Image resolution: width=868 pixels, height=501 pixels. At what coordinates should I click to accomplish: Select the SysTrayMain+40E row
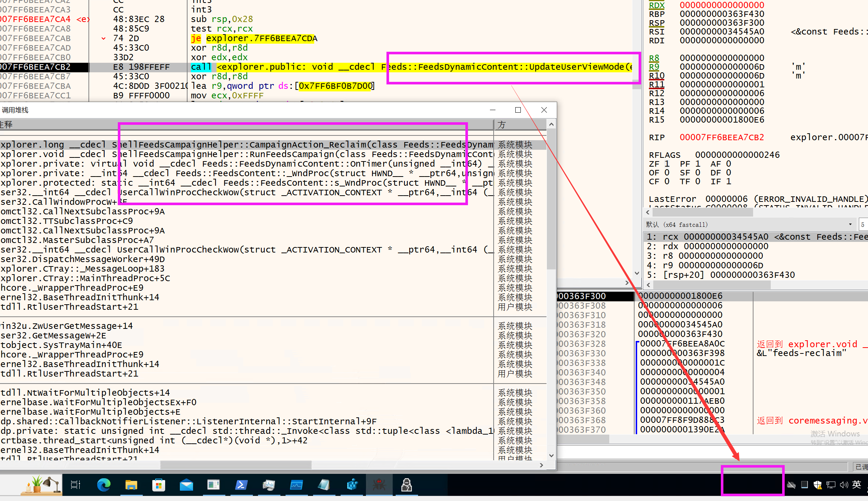273,345
